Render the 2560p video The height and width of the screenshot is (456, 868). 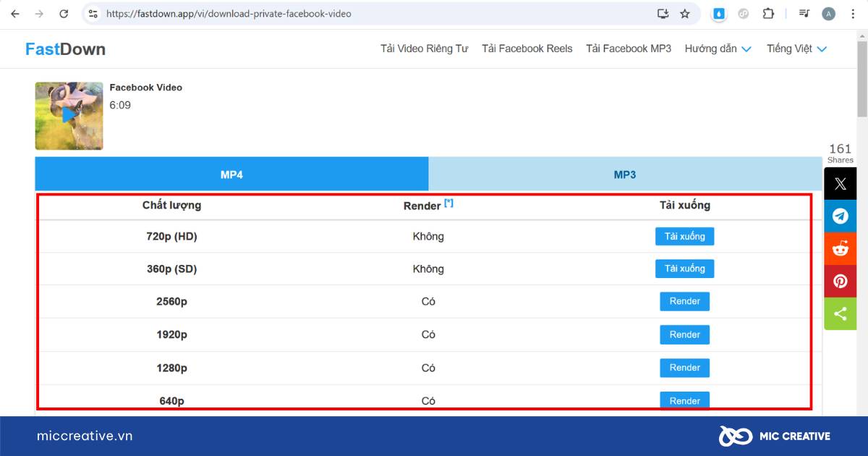click(685, 301)
